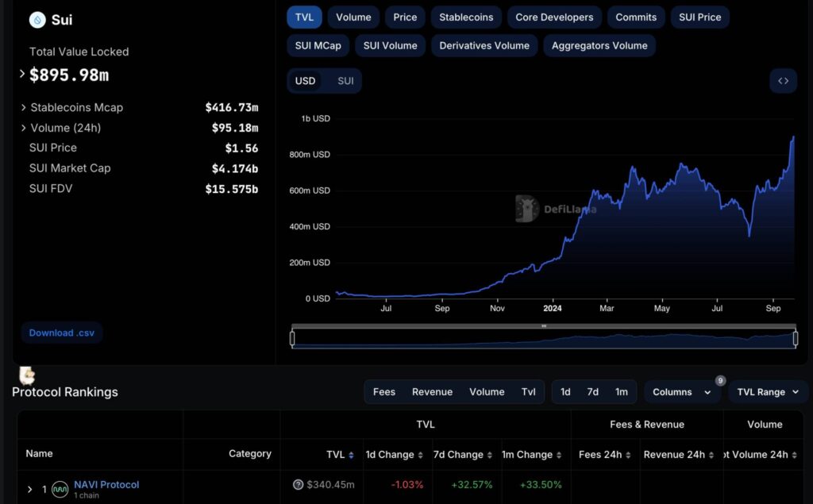Click the llama mascot icon above Protocol Rankings

[x=26, y=375]
